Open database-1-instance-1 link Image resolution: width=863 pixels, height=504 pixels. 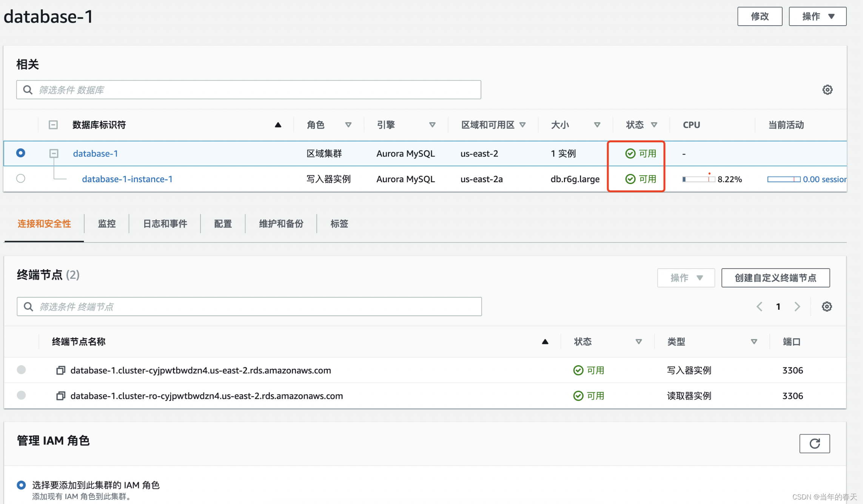(127, 179)
